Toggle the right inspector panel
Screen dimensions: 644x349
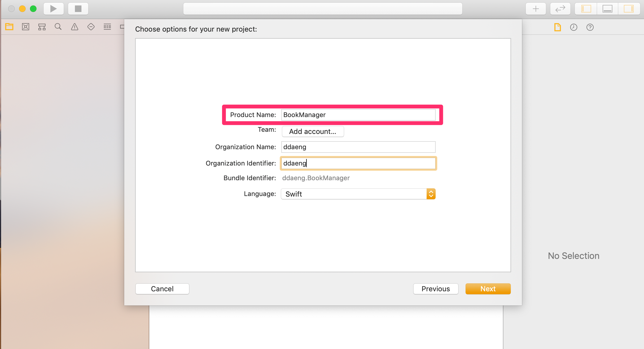tap(628, 9)
